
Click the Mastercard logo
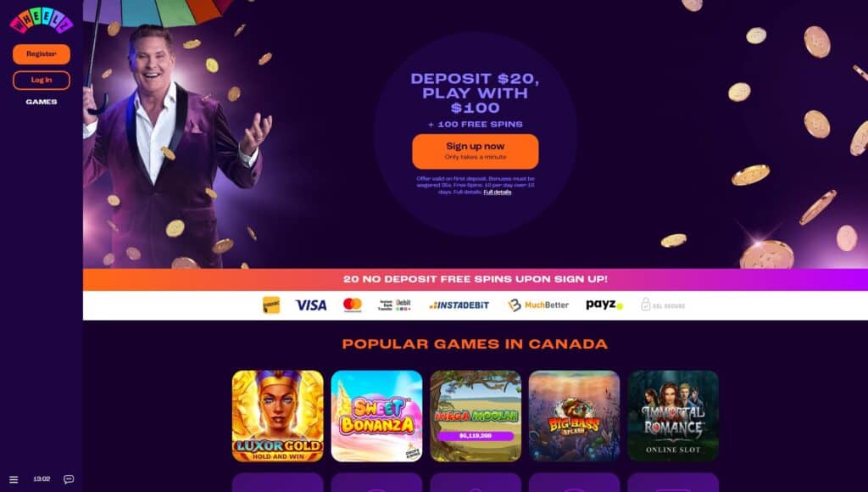pos(353,305)
